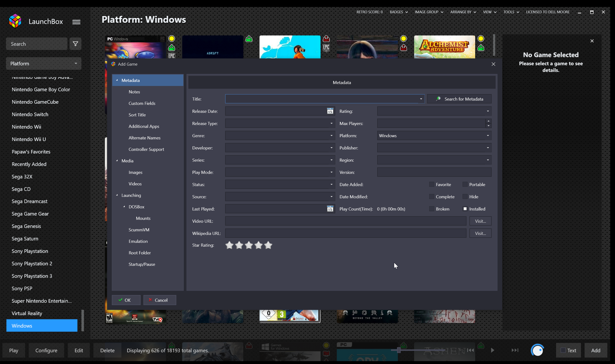Increase Max Players with up arrow
The height and width of the screenshot is (364, 615).
coord(489,121)
